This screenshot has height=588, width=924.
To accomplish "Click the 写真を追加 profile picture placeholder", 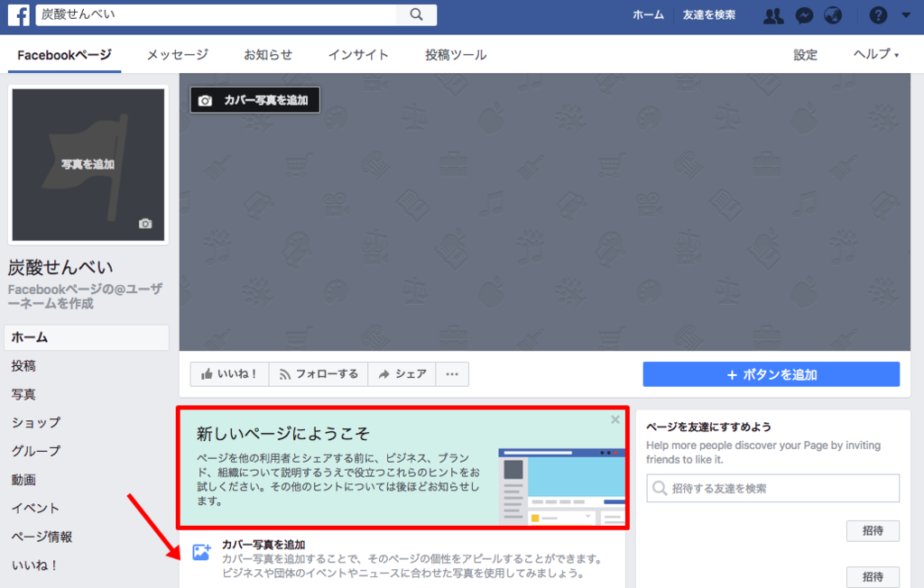I will pyautogui.click(x=88, y=164).
